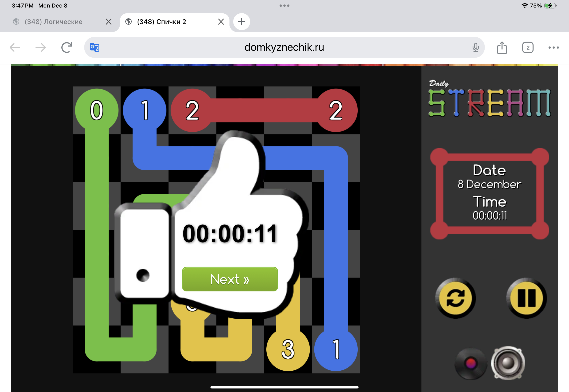The width and height of the screenshot is (569, 392).
Task: Switch to the Логические tab
Action: click(54, 22)
